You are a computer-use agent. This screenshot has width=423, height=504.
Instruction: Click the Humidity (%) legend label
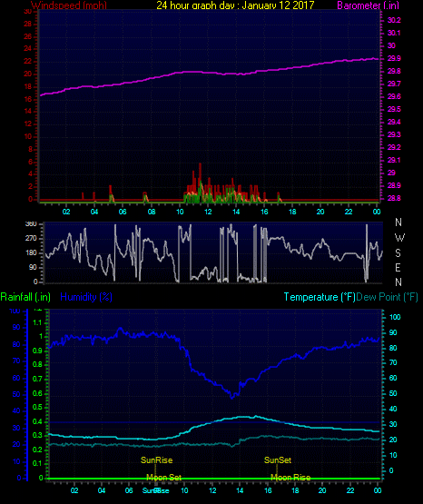click(x=86, y=297)
